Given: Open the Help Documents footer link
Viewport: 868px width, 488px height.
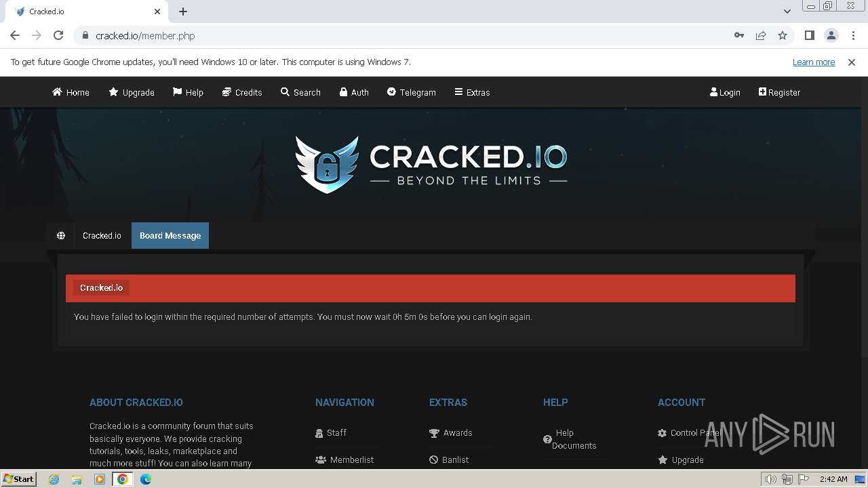Looking at the screenshot, I should tap(570, 439).
